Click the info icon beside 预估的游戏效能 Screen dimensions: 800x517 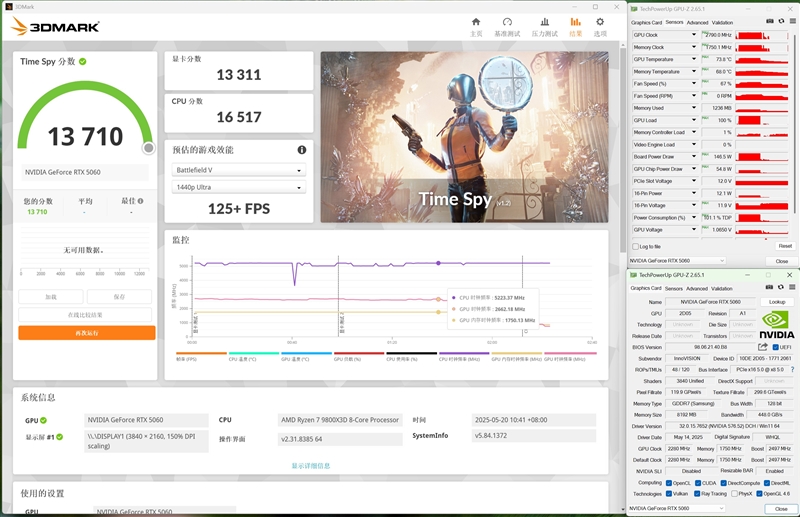pos(302,150)
